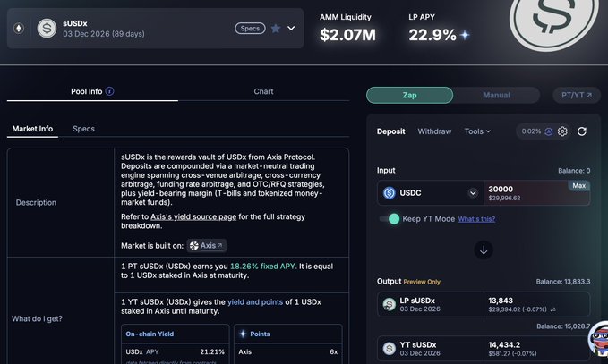Image resolution: width=608 pixels, height=364 pixels.
Task: Click the sUSDx token logo in header
Action: click(47, 29)
